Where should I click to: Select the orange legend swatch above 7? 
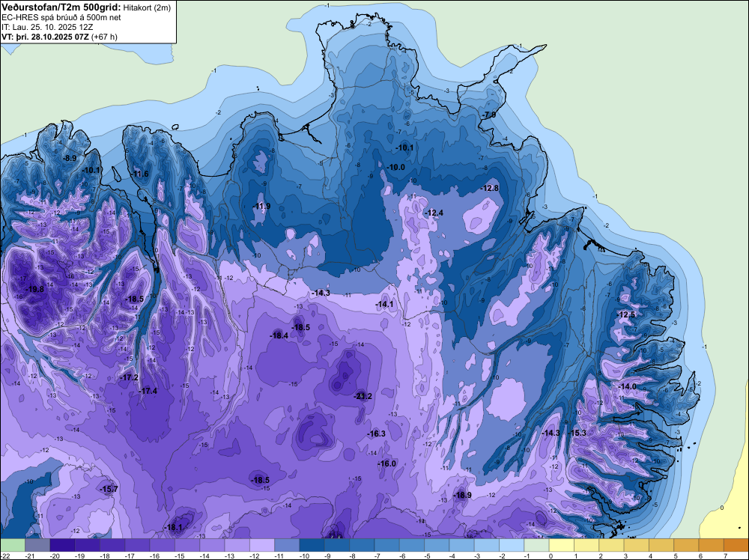tap(736, 545)
